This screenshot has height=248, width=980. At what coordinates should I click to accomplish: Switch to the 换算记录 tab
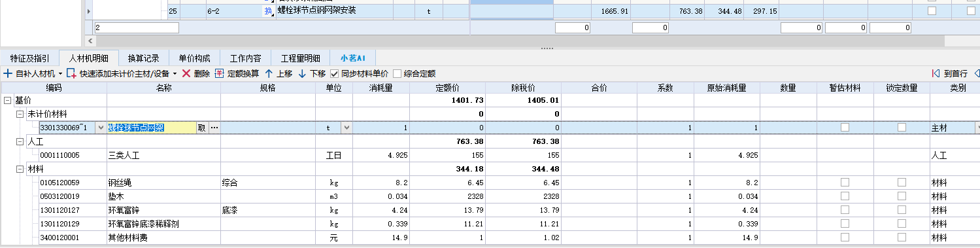coord(144,58)
